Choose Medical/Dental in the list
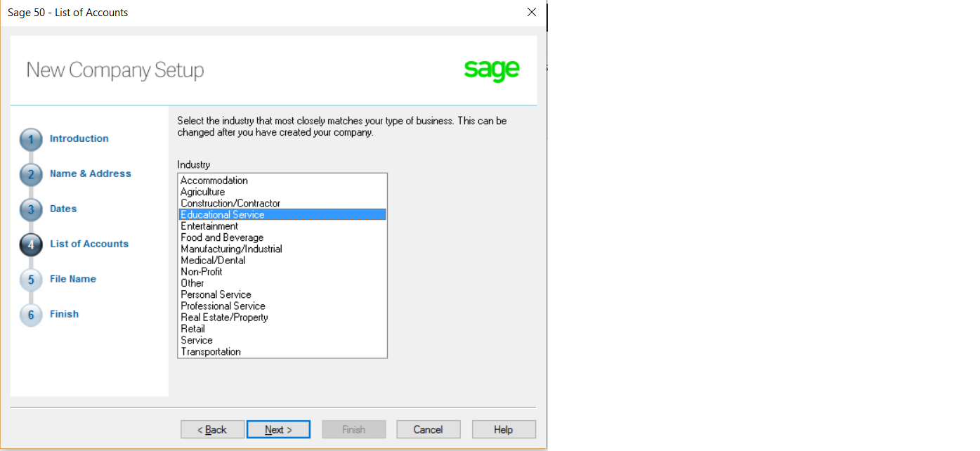Viewport: 980px width, 451px height. (x=282, y=260)
